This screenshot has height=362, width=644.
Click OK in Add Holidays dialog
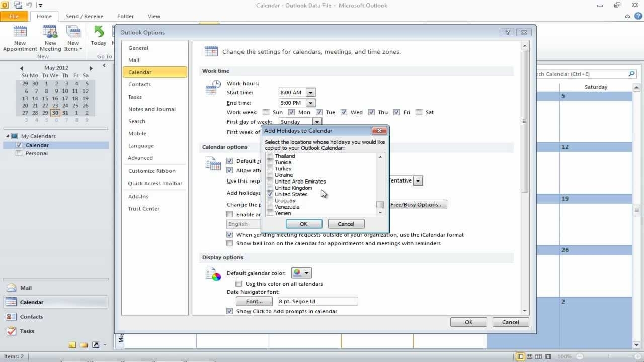[304, 224]
